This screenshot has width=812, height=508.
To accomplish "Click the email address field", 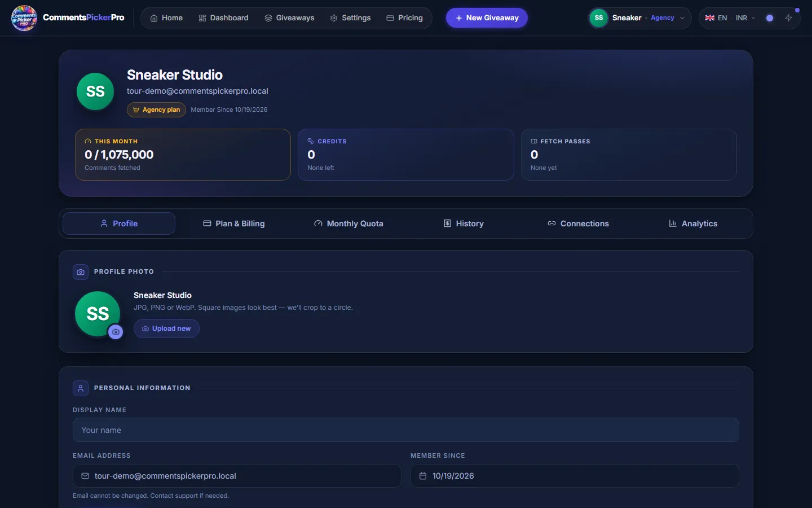I will pos(237,476).
